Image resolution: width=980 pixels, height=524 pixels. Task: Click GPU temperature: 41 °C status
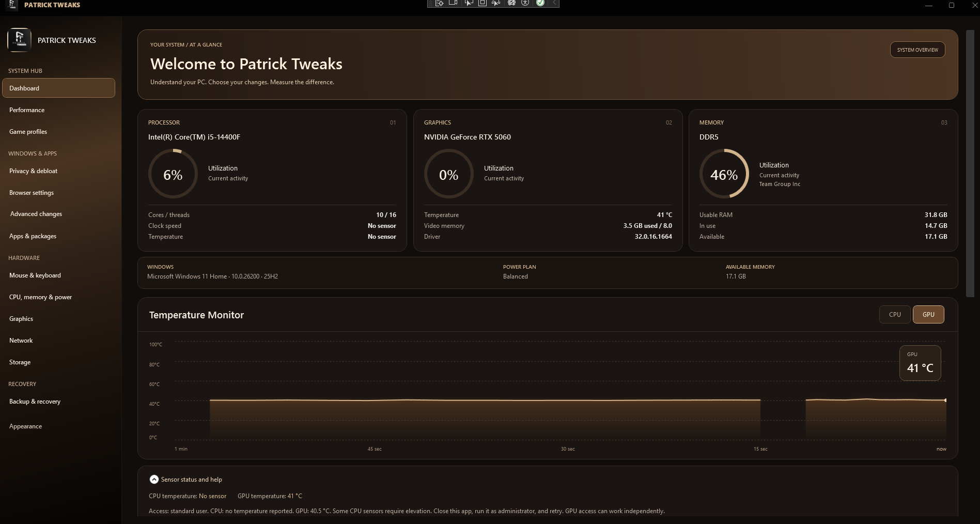click(270, 496)
